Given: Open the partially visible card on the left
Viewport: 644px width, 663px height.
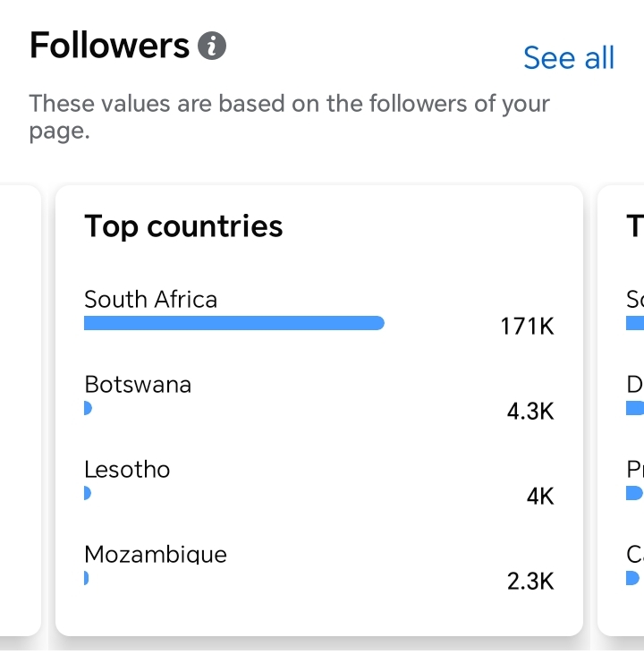Looking at the screenshot, I should [21, 410].
